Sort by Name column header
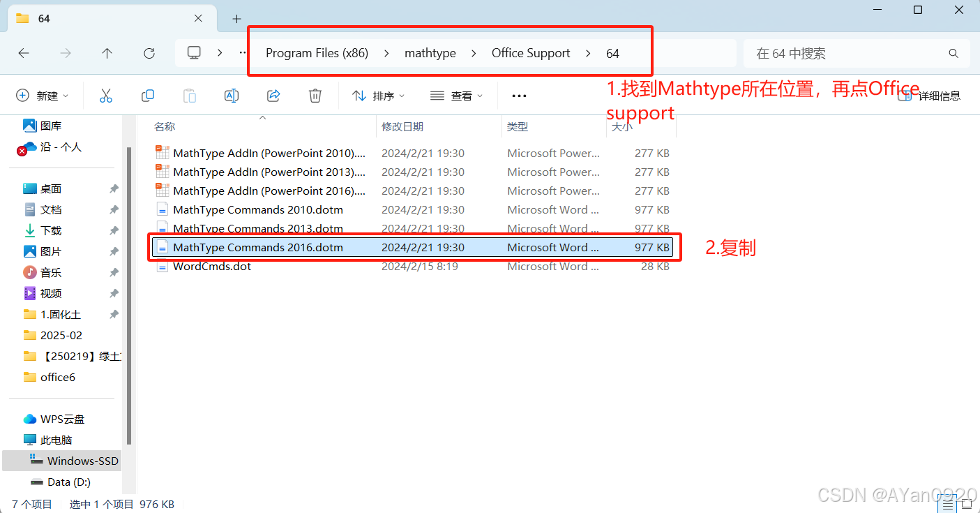The height and width of the screenshot is (513, 980). (x=263, y=126)
